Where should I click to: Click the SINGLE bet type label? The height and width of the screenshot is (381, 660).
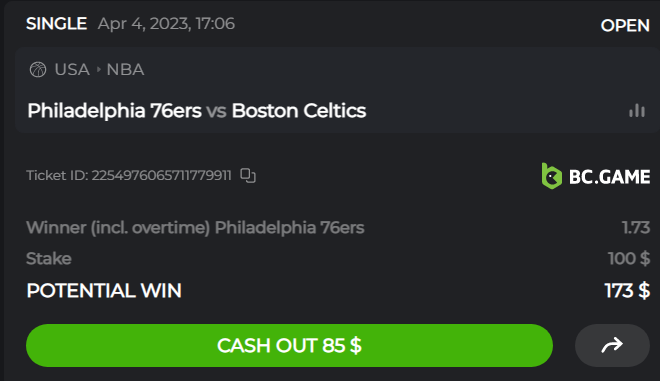56,24
